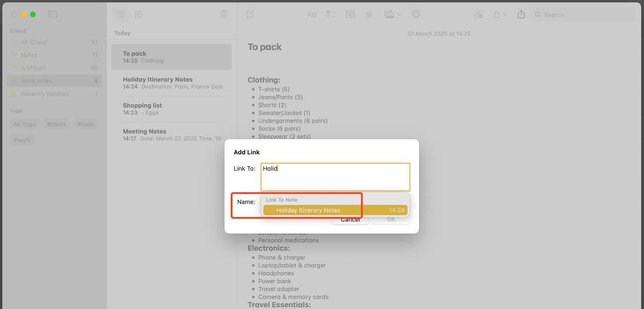The image size is (644, 309).
Task: Click the collaboration link icon
Action: coord(478,14)
